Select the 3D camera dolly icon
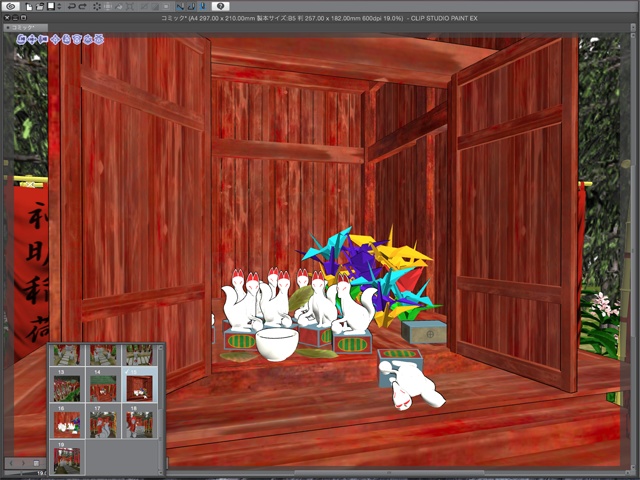 pos(43,40)
